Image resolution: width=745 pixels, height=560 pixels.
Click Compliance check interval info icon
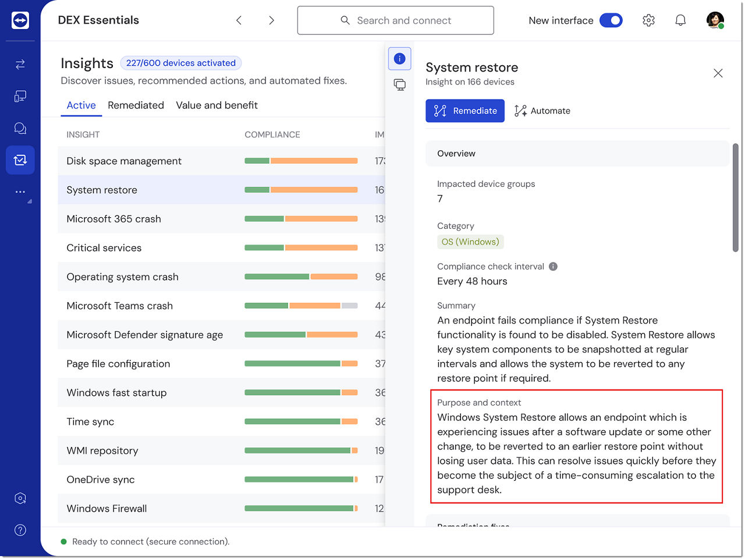point(553,267)
